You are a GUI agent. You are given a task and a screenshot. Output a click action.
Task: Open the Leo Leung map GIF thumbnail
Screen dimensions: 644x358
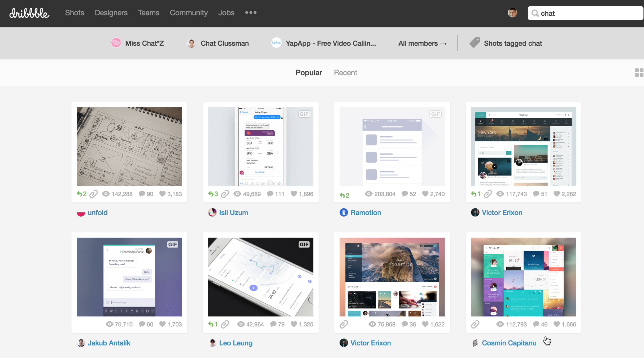click(260, 277)
